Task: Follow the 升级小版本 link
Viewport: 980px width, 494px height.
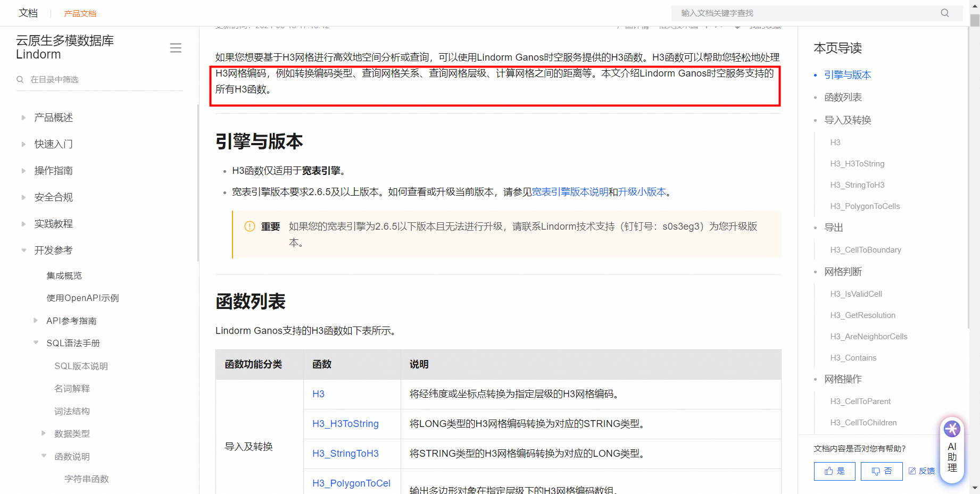Action: point(642,192)
